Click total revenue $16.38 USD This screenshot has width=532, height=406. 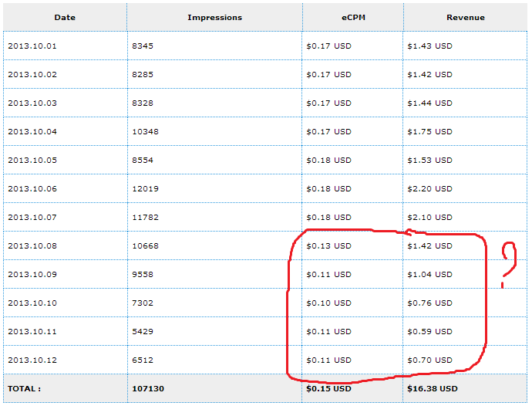pos(433,388)
